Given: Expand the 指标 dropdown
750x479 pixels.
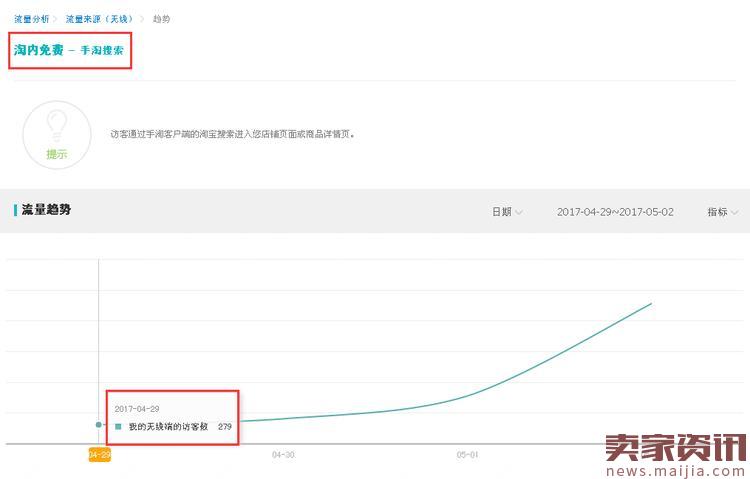Looking at the screenshot, I should coord(722,212).
